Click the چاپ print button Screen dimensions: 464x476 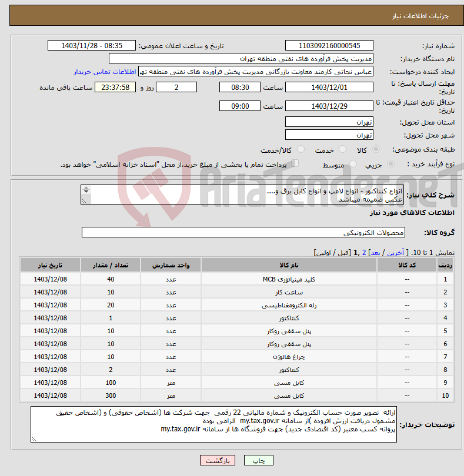259,461
